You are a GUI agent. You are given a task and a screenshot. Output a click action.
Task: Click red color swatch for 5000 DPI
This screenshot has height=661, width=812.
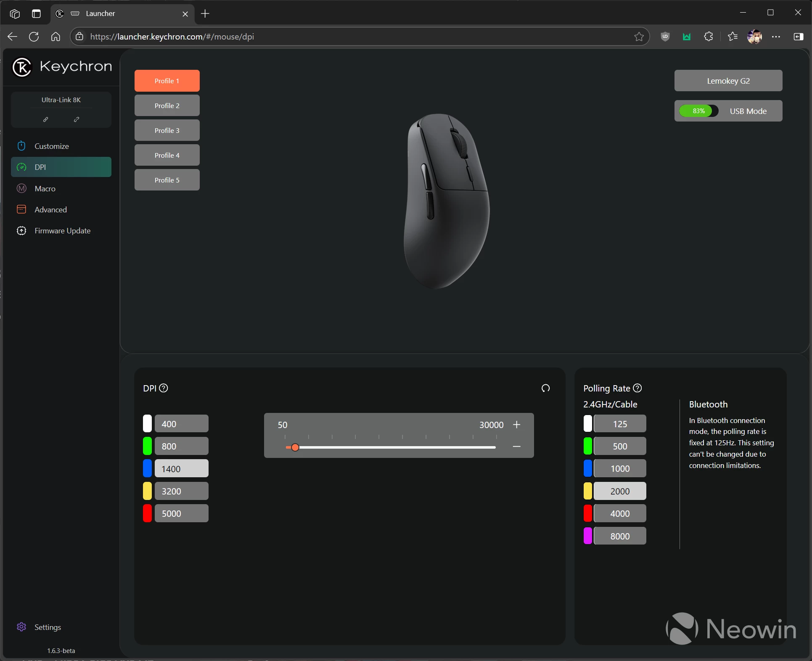pyautogui.click(x=147, y=513)
